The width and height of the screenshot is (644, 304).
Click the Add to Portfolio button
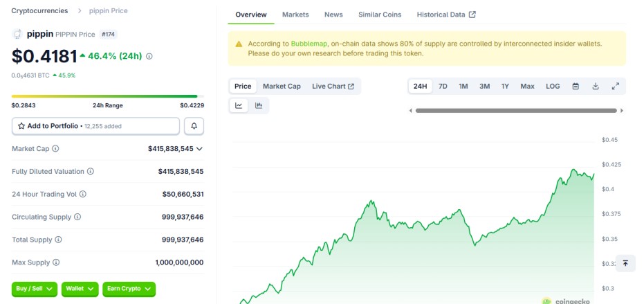(x=95, y=126)
